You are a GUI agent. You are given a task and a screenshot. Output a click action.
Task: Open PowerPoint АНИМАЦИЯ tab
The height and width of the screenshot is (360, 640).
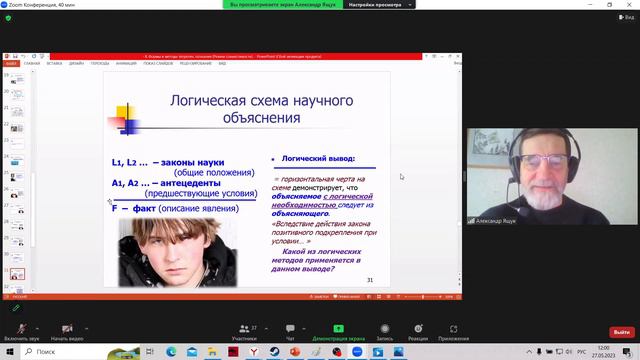pos(126,64)
